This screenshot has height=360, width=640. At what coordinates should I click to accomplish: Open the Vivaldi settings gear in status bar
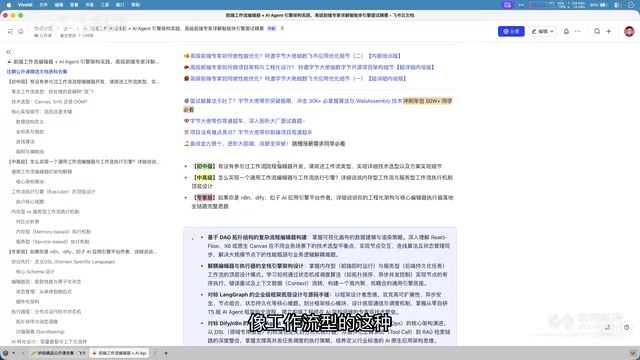pos(6,353)
